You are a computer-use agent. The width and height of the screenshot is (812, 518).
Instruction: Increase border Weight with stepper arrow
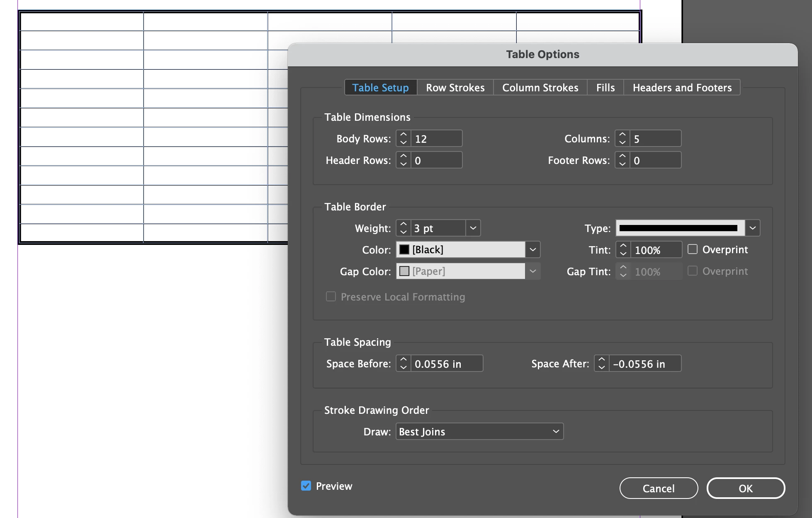[403, 224]
